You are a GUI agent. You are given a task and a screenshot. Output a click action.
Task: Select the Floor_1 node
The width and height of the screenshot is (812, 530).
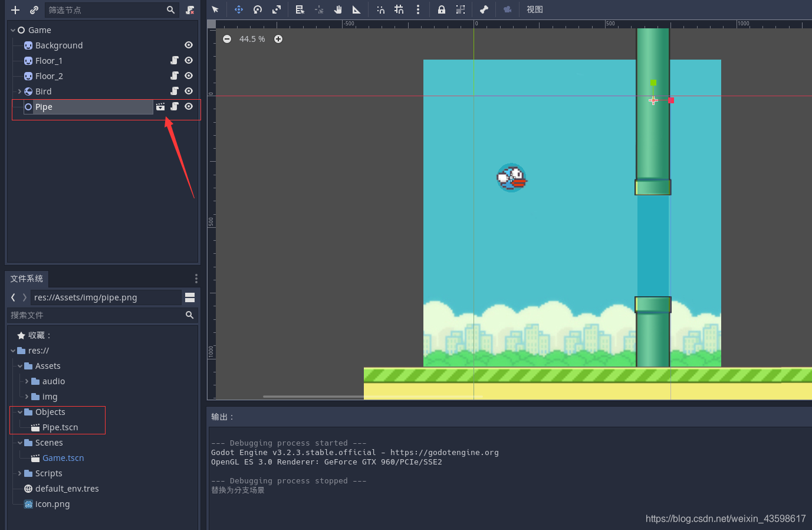click(49, 61)
